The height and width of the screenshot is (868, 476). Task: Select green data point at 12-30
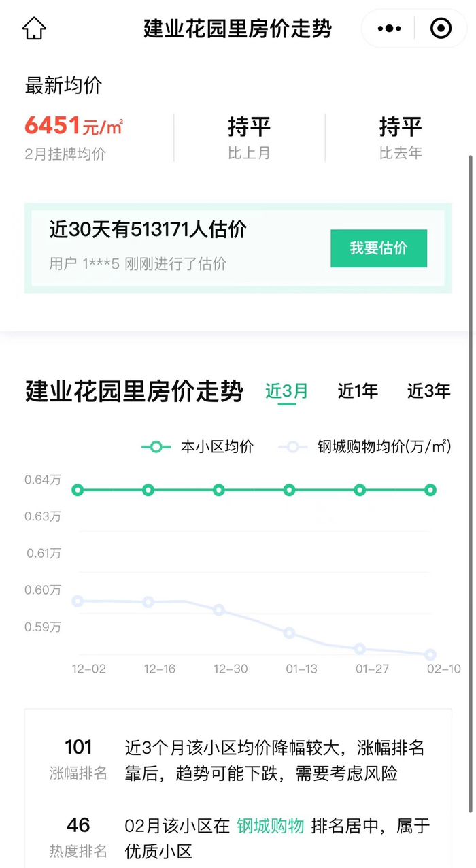pyautogui.click(x=219, y=490)
